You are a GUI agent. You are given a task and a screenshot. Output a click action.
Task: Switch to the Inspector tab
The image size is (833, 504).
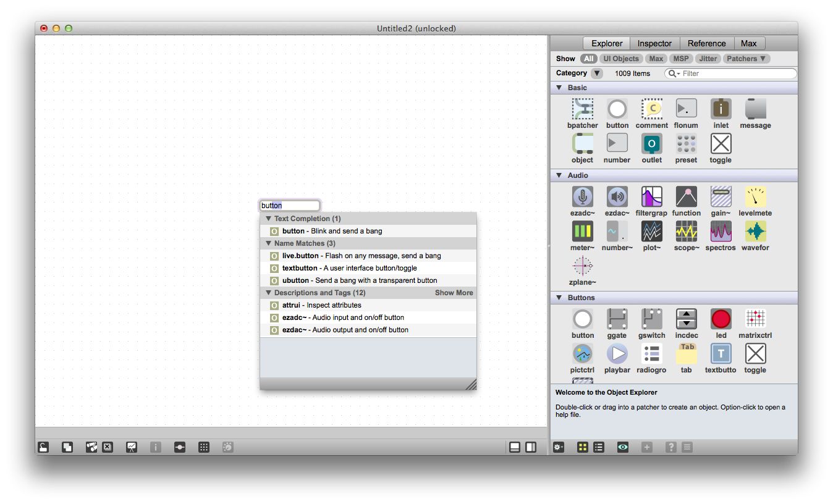(x=654, y=43)
